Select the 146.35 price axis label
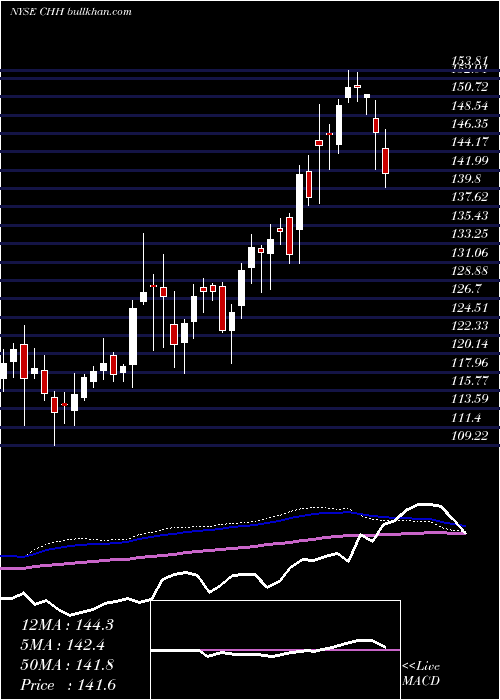The width and height of the screenshot is (500, 700). click(470, 124)
